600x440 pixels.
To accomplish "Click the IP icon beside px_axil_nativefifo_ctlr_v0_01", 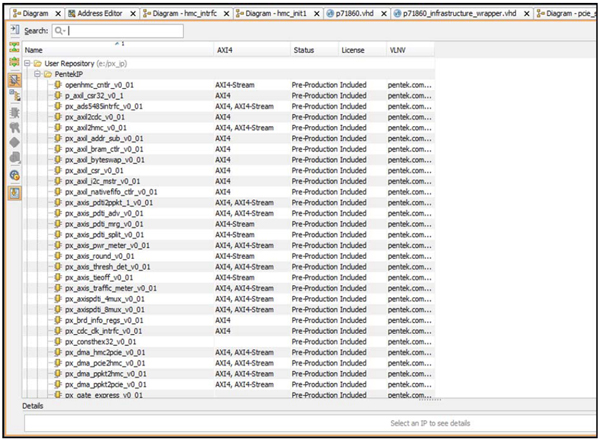I will tap(58, 192).
